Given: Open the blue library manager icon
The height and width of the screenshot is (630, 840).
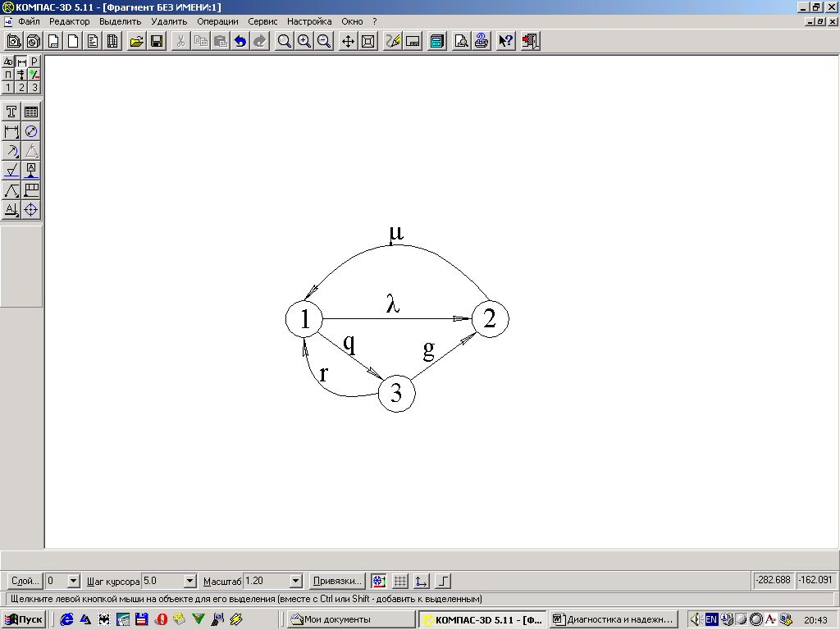Looking at the screenshot, I should pyautogui.click(x=437, y=41).
